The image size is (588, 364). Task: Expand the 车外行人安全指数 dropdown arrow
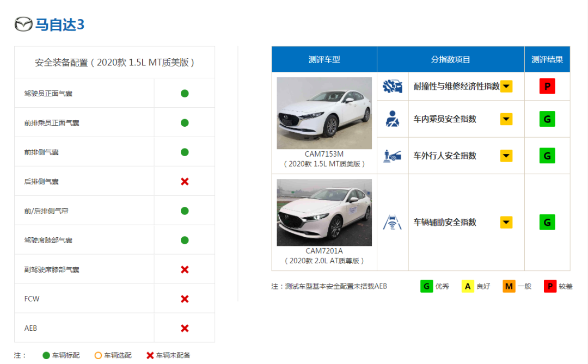506,156
